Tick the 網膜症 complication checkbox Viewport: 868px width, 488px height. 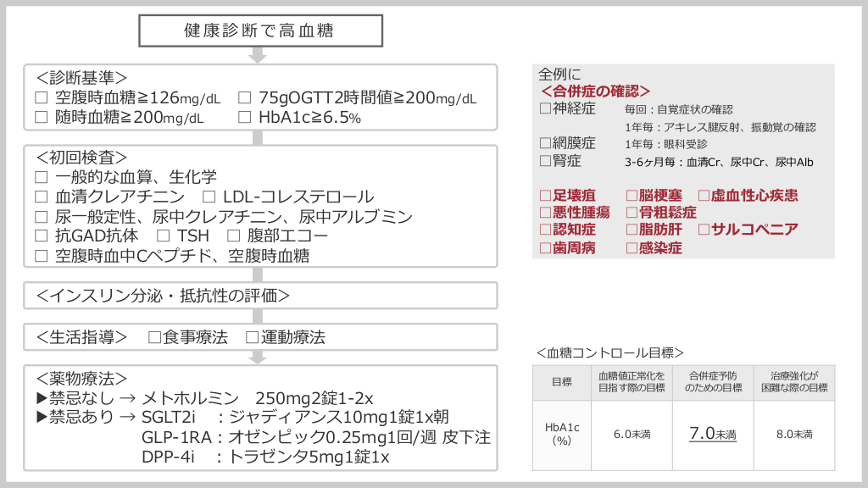coord(545,143)
